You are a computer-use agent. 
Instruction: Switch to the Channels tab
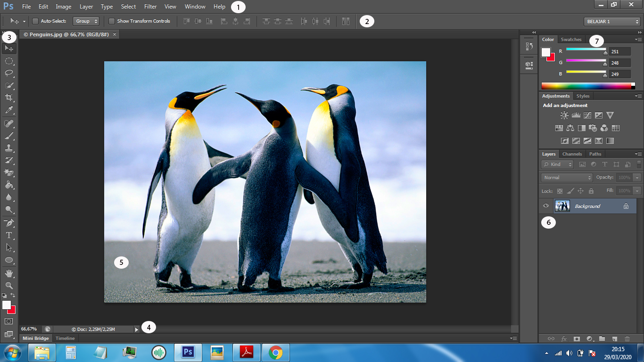pos(572,154)
